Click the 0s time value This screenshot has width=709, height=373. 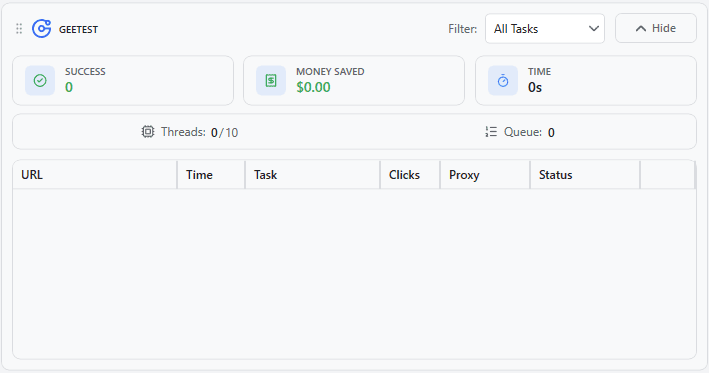[535, 87]
